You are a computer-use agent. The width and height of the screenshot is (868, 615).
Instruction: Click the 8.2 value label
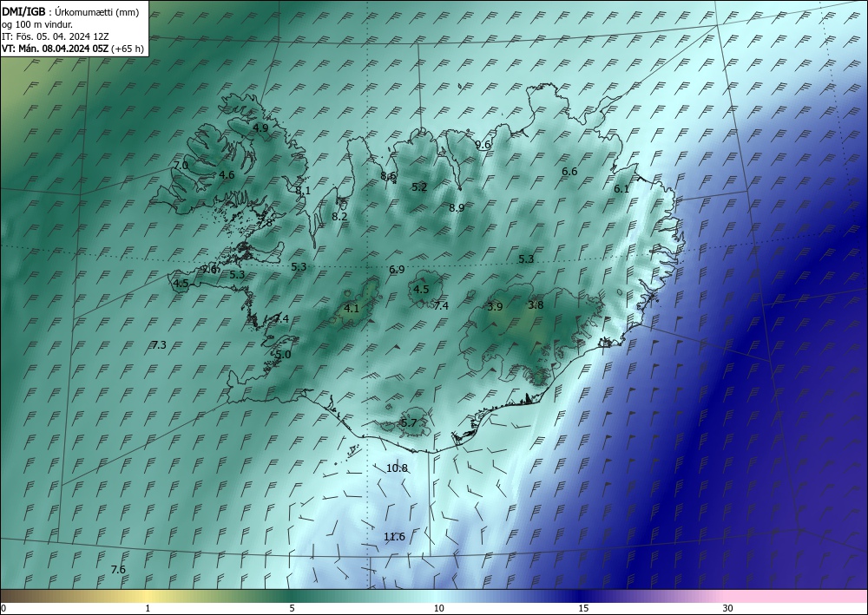(339, 217)
